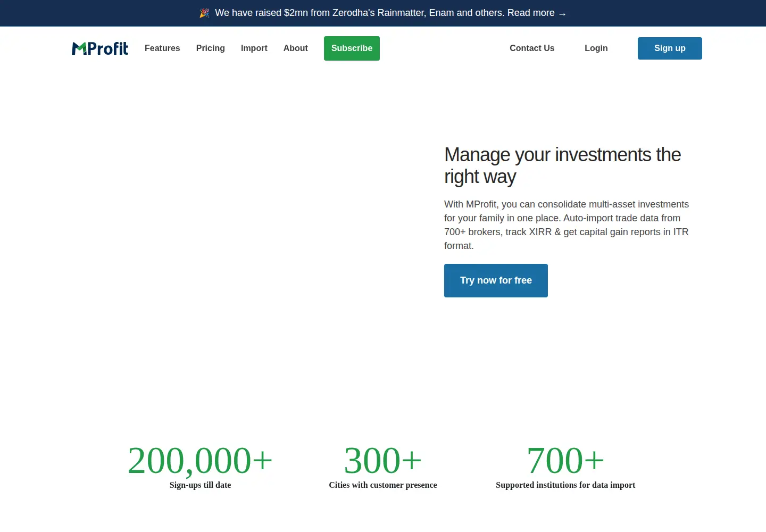Click the party popper emoji icon
This screenshot has height=532, width=766.
204,13
